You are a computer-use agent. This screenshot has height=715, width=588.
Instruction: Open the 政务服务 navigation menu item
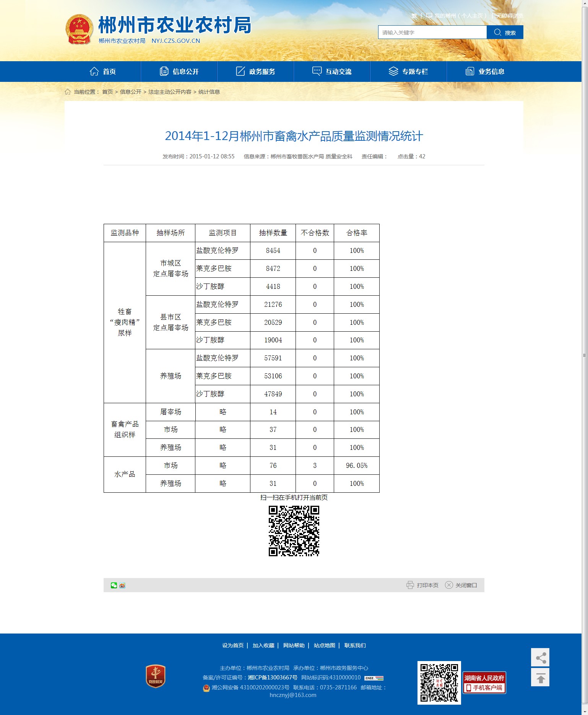(255, 72)
